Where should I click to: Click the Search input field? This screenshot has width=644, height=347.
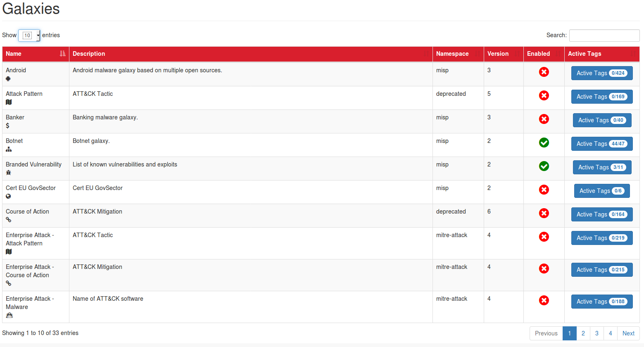(604, 36)
